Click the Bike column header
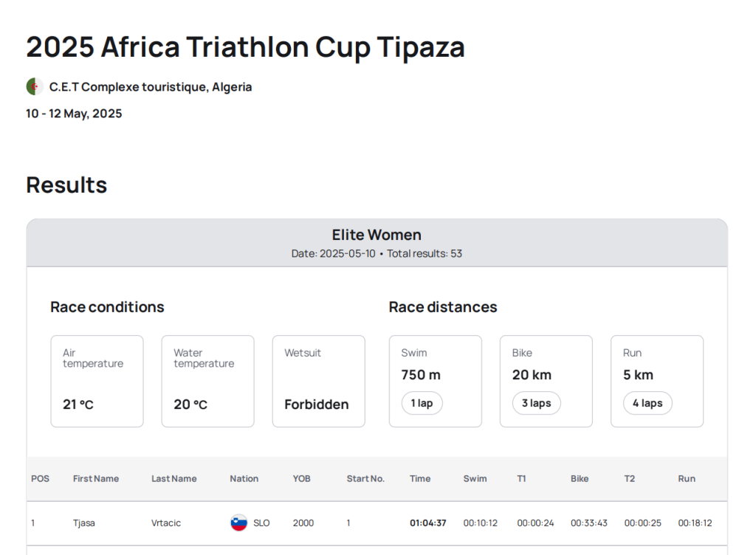 tap(580, 478)
